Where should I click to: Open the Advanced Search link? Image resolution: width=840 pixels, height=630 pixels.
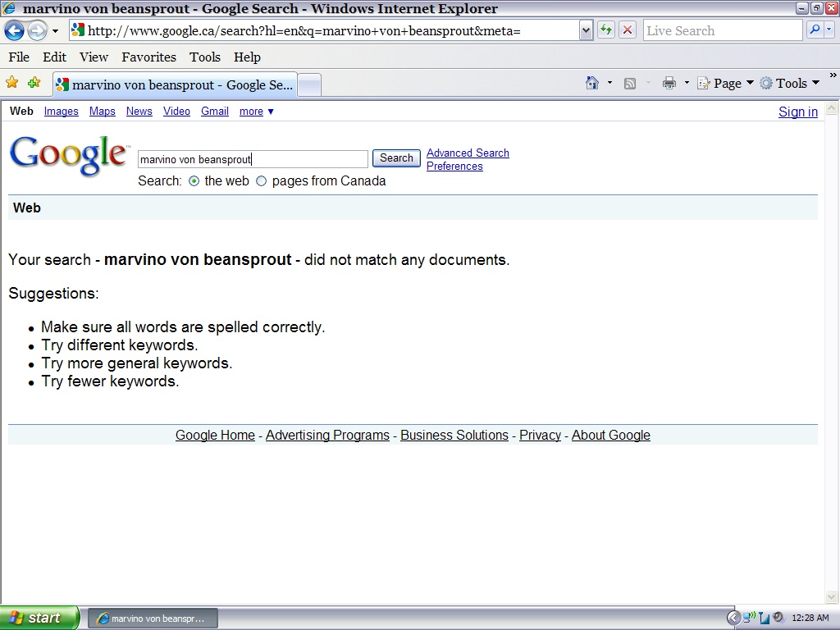(468, 153)
